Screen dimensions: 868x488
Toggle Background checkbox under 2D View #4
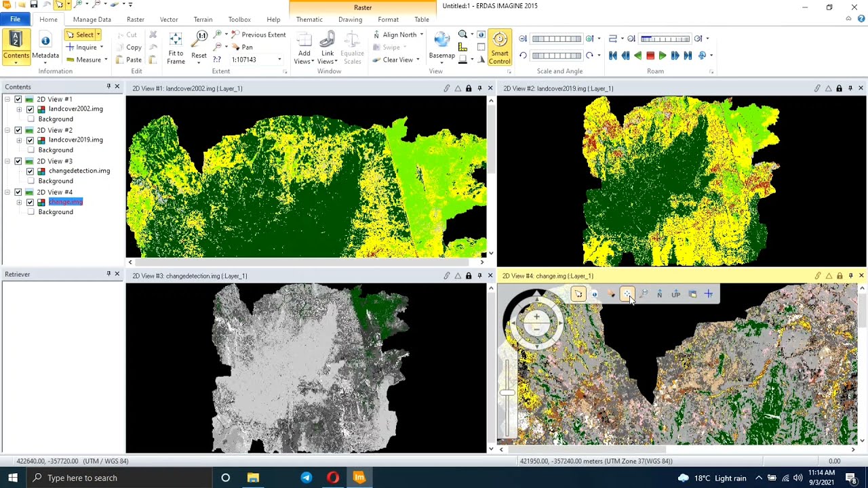tap(31, 212)
